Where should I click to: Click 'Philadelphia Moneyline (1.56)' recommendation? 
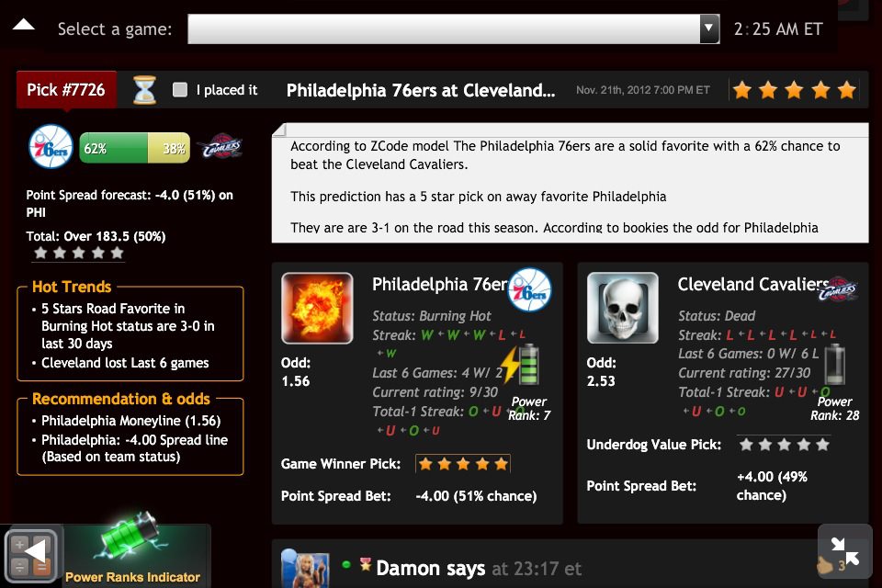pyautogui.click(x=131, y=421)
